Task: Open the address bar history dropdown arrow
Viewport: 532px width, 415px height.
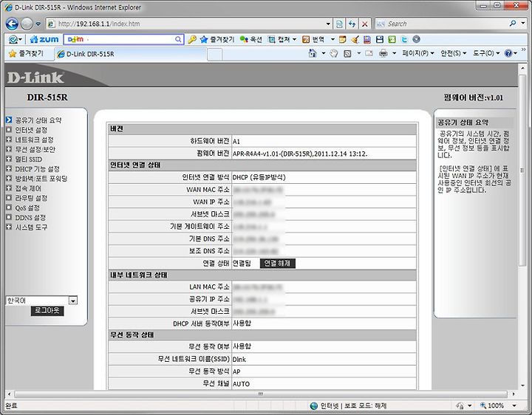Action: [328, 24]
